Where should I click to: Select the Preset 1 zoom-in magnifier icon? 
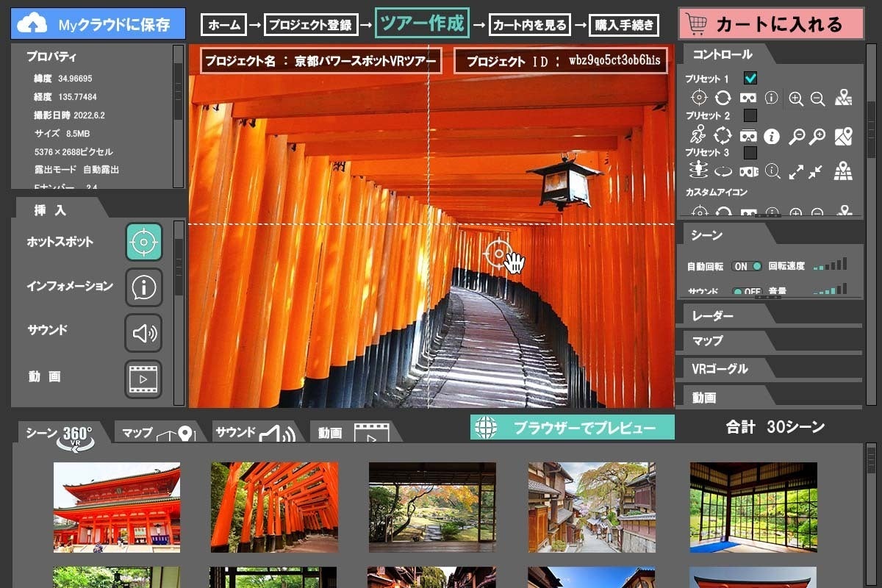pos(796,98)
